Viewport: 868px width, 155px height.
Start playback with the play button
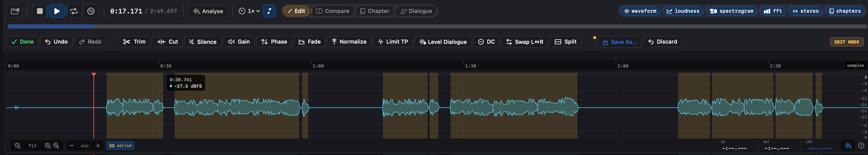click(57, 11)
